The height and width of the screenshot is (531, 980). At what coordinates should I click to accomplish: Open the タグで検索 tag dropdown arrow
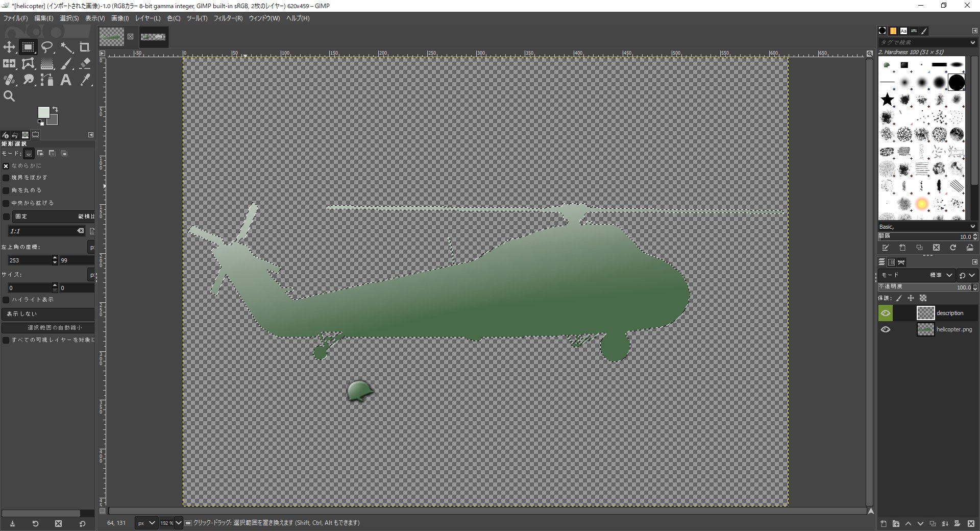tap(973, 42)
